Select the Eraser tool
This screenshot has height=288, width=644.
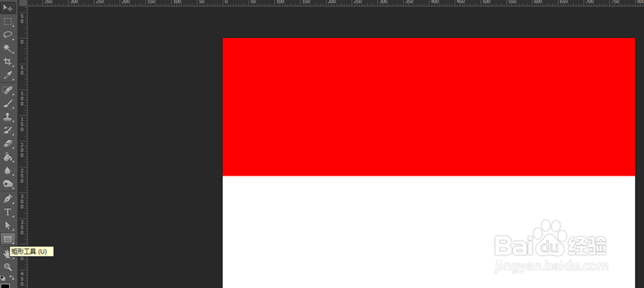(x=8, y=144)
